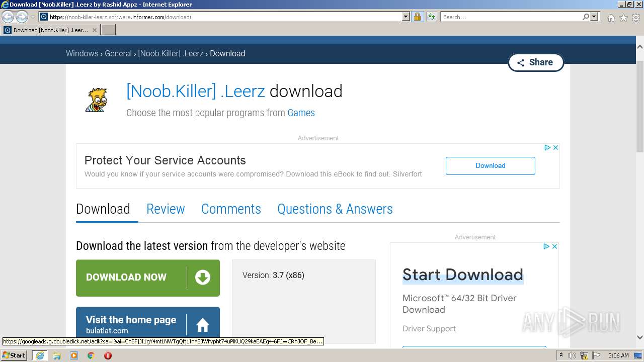
Task: Open Favorites star icon
Action: click(623, 18)
